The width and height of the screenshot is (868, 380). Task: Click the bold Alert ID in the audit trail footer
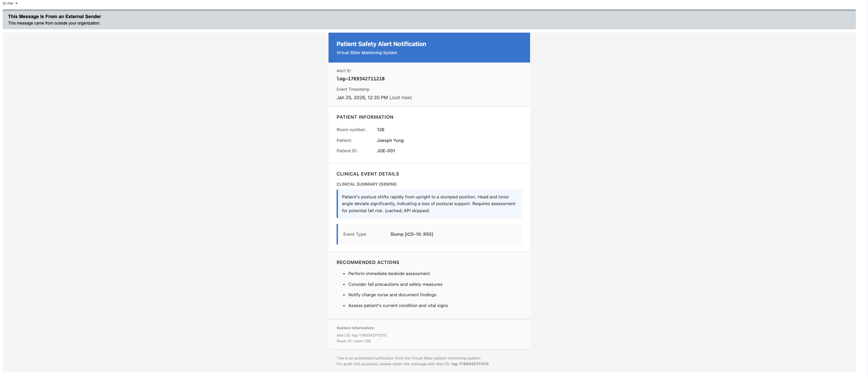(x=470, y=364)
